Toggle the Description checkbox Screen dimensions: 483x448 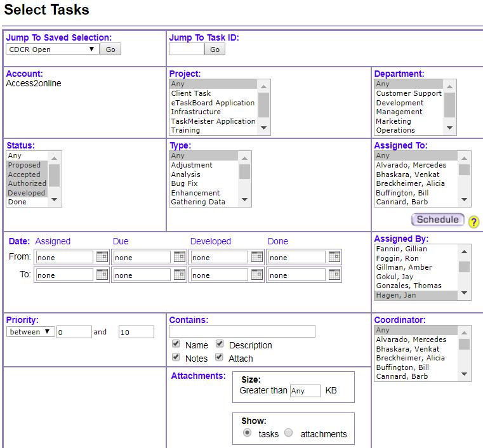tap(220, 344)
